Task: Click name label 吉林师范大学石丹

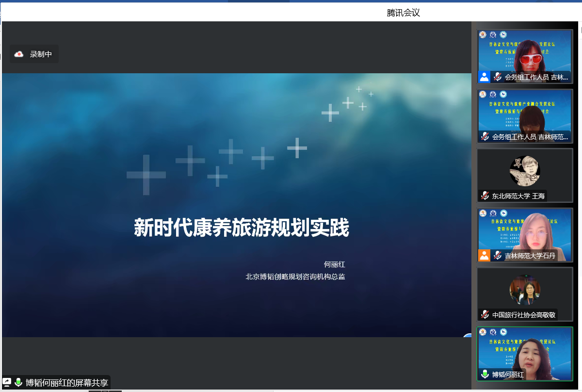Action: point(530,255)
